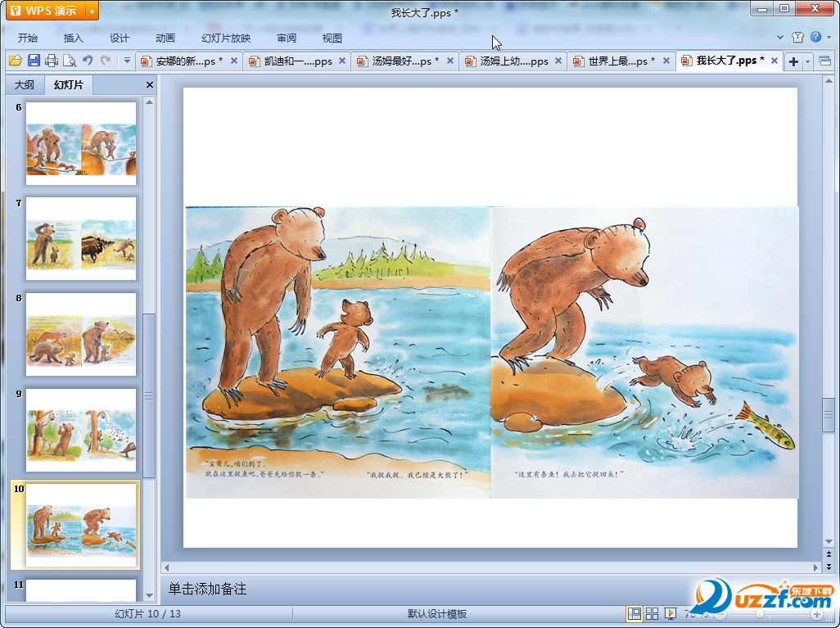Close the 我长大了.pps document tab
This screenshot has width=840, height=628.
(x=775, y=61)
